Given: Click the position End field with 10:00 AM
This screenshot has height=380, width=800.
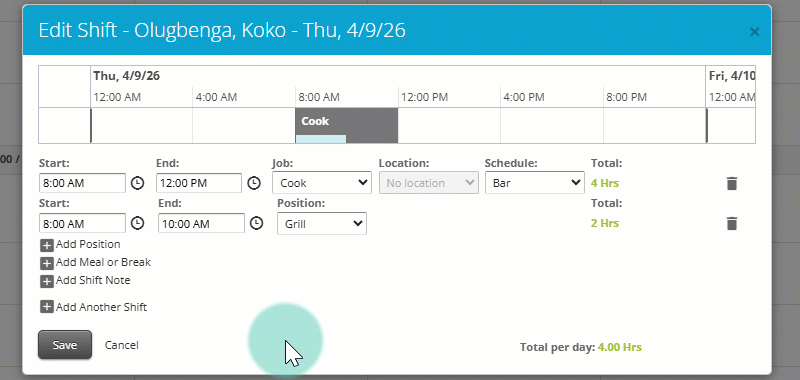Looking at the screenshot, I should tap(202, 223).
